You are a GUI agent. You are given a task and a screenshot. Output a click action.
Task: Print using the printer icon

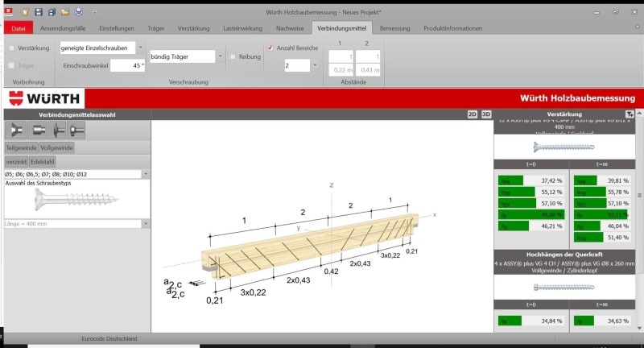tap(78, 12)
